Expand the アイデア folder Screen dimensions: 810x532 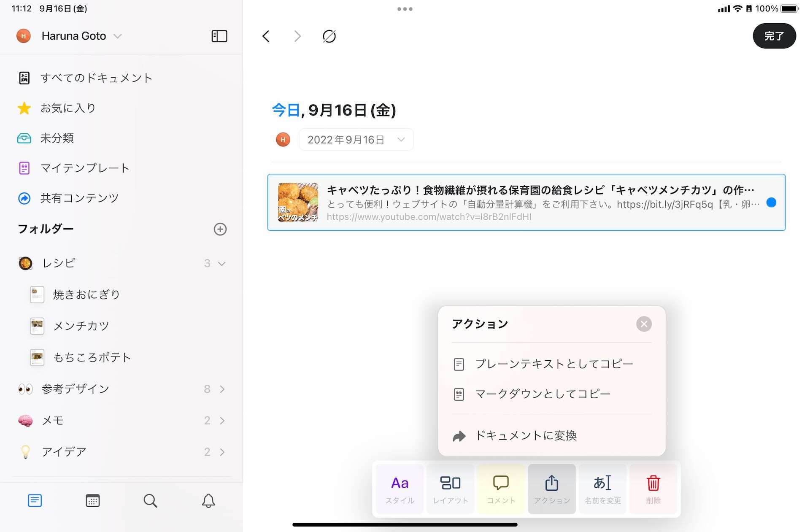click(x=222, y=452)
